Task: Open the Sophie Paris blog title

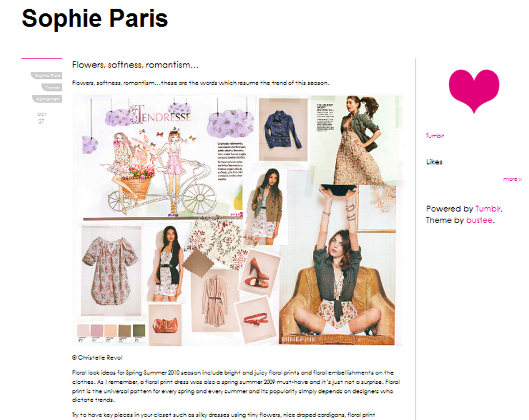Action: 95,18
